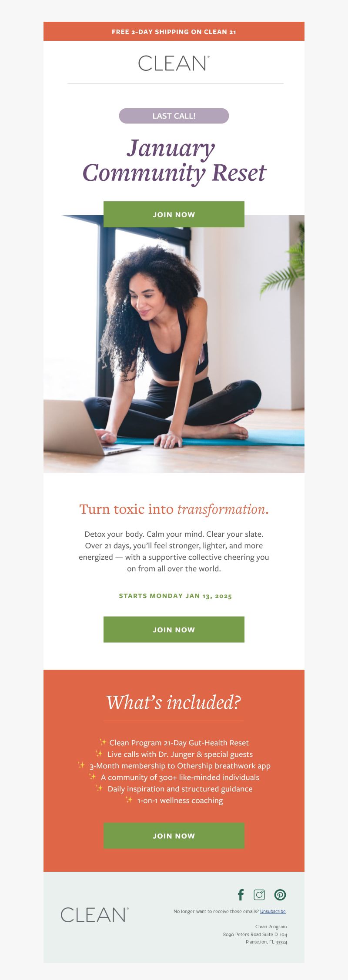The height and width of the screenshot is (980, 348).
Task: Click the Plantation, FL address text
Action: [266, 942]
